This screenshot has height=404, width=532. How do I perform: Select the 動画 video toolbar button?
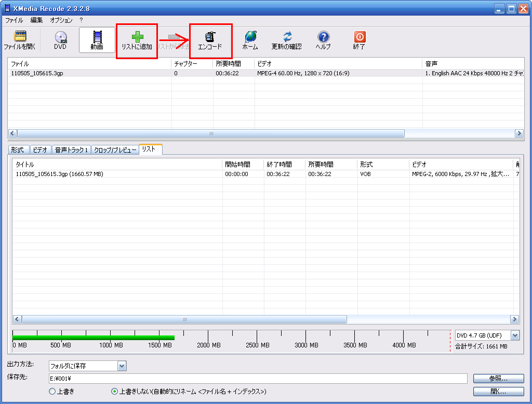[x=97, y=40]
